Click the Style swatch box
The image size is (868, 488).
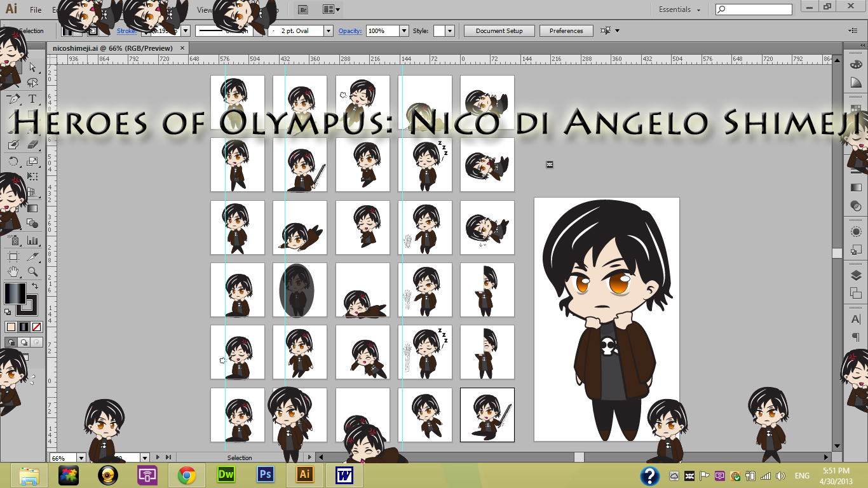tap(439, 30)
